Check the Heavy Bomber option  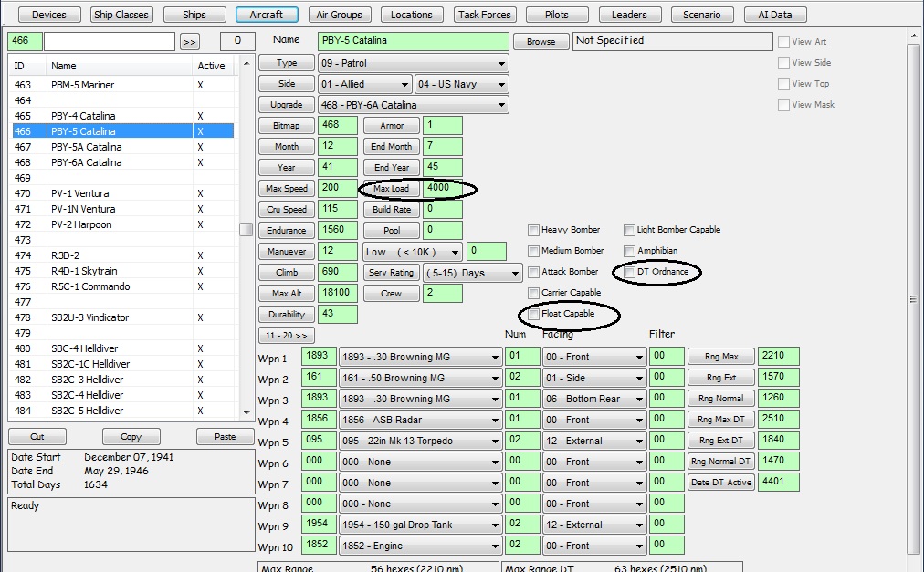[x=534, y=230]
